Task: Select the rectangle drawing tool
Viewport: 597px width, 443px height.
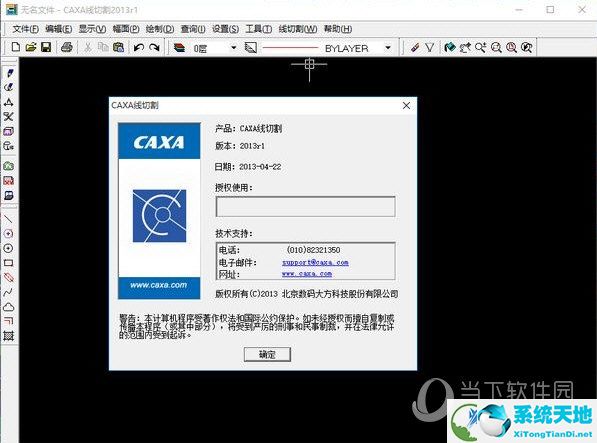Action: point(9,263)
